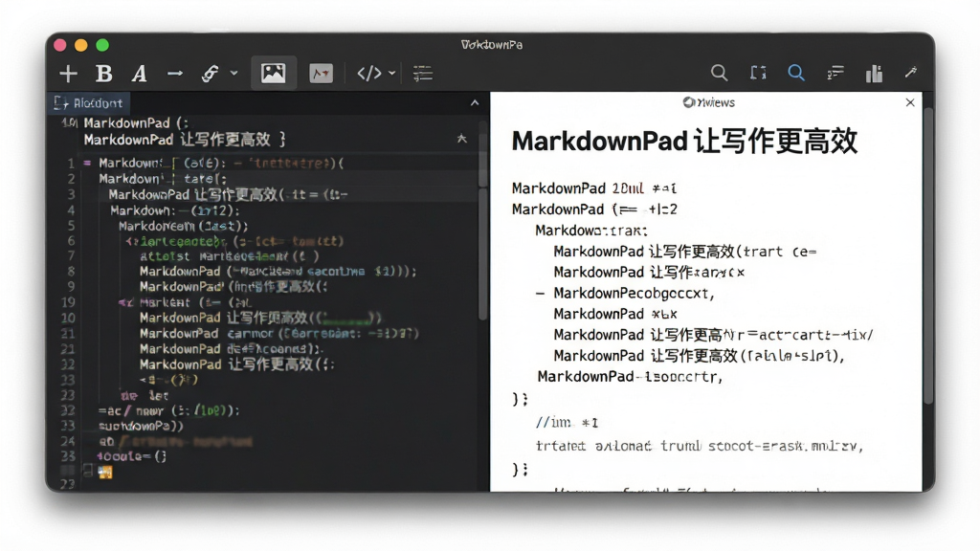Insert a hyperlink with link icon
The height and width of the screenshot is (551, 980).
point(210,74)
